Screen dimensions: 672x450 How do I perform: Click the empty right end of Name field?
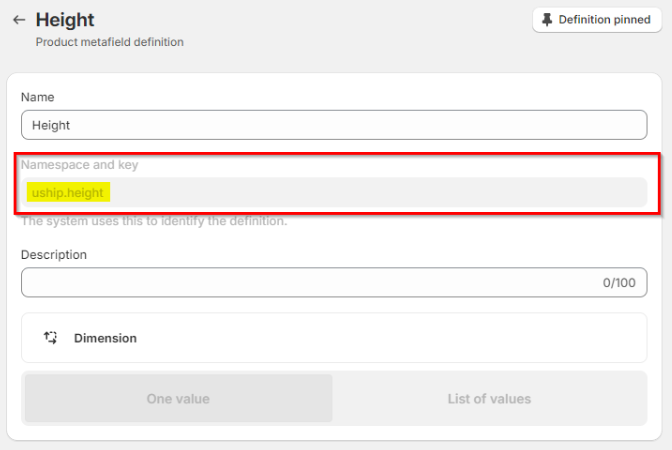(560, 125)
